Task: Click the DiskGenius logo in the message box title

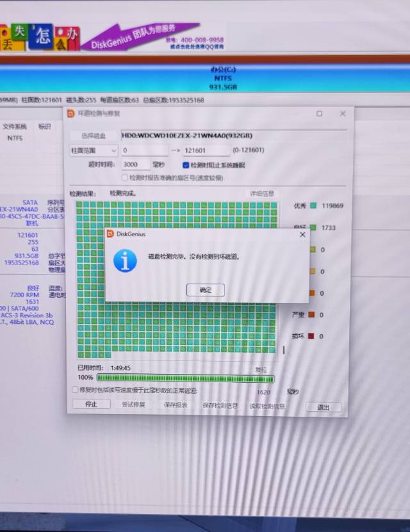Action: [x=110, y=234]
